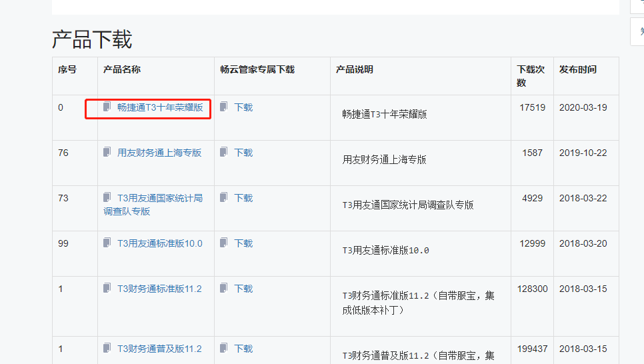Select serial number 76
Image resolution: width=644 pixels, height=364 pixels.
coord(63,153)
